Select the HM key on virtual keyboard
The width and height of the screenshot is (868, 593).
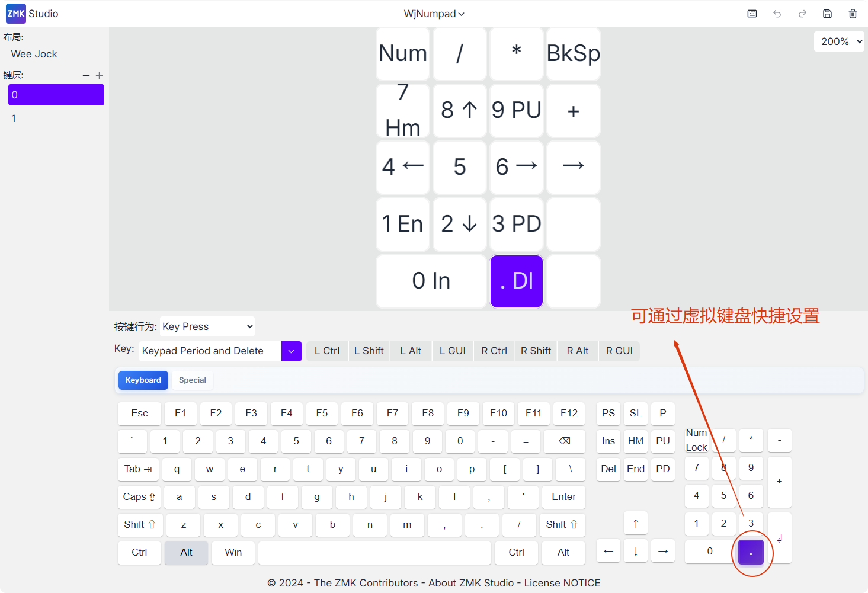point(636,441)
